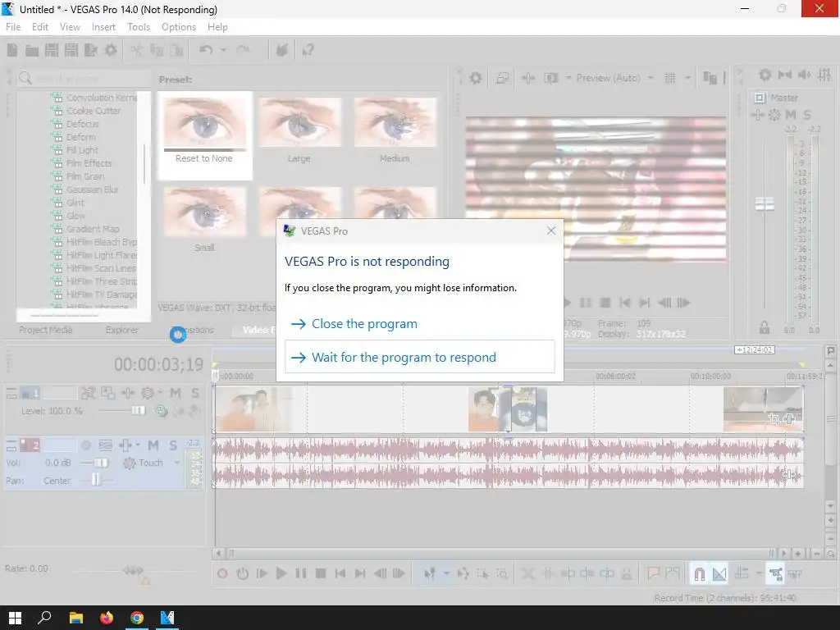
Task: Click the timeline Pause button
Action: (x=300, y=573)
